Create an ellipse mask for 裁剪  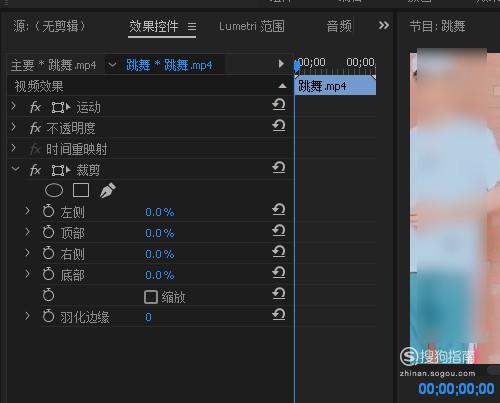pyautogui.click(x=54, y=191)
